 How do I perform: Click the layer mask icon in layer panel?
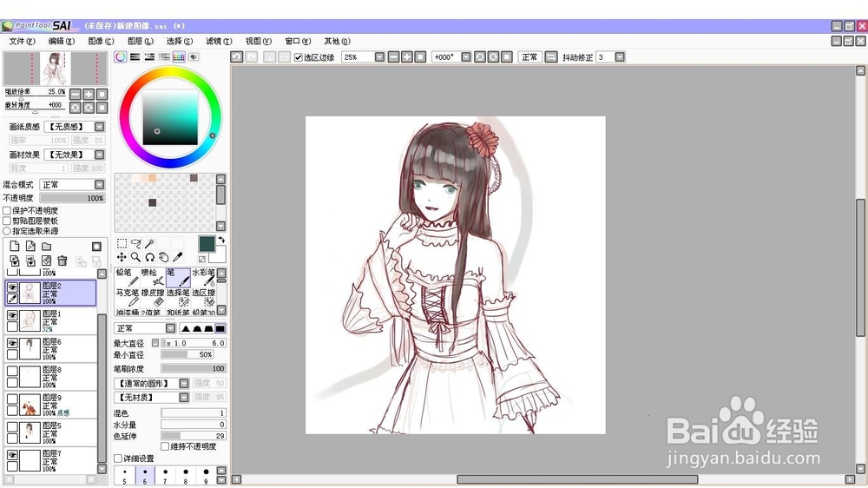click(x=96, y=246)
